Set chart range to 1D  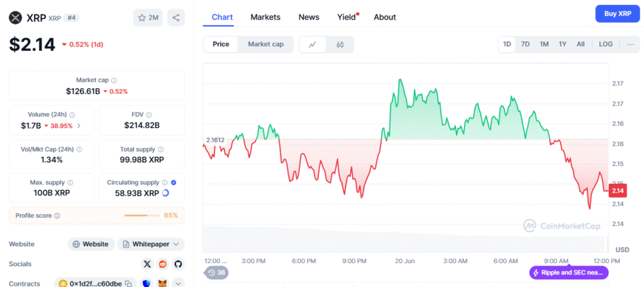(508, 45)
